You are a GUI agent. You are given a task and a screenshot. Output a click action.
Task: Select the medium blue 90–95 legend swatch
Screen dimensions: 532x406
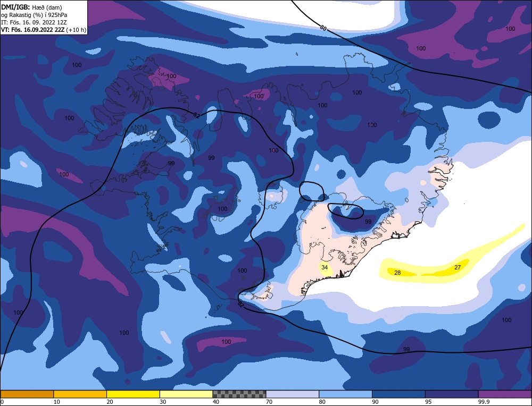398,394
